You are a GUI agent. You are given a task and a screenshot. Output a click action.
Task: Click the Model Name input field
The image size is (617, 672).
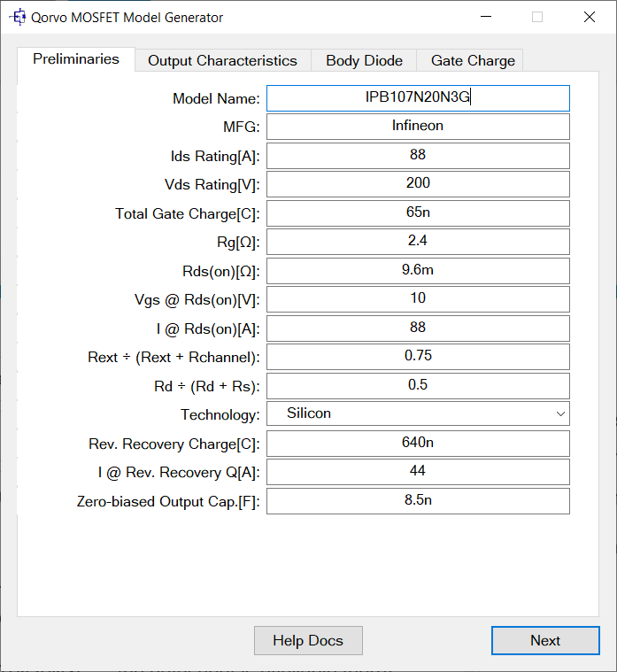click(418, 97)
